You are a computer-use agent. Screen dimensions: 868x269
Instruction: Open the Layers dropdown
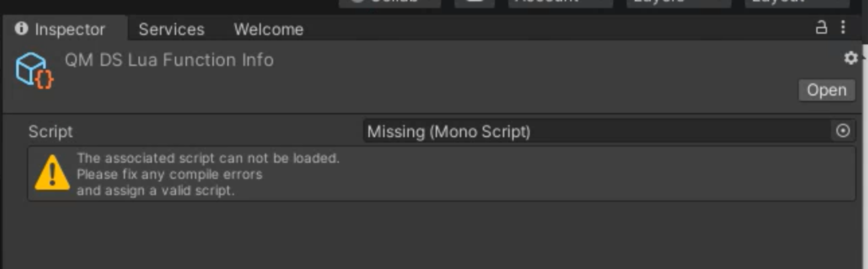pyautogui.click(x=678, y=3)
